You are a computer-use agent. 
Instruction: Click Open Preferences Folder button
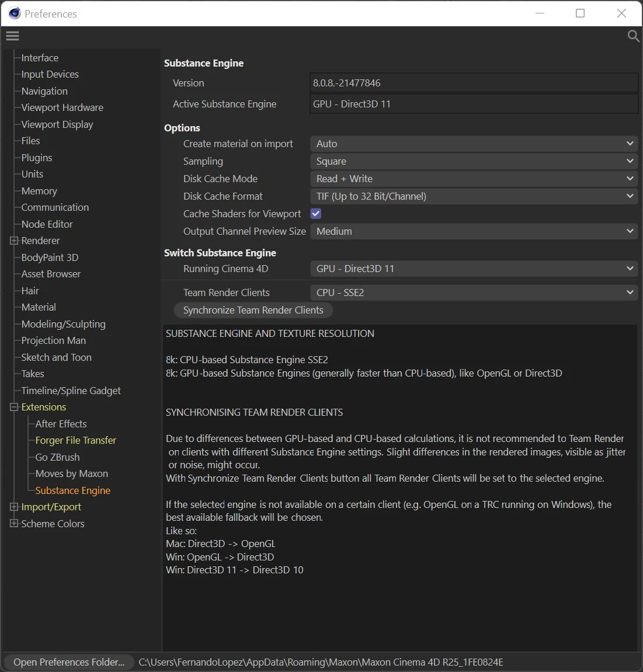69,662
